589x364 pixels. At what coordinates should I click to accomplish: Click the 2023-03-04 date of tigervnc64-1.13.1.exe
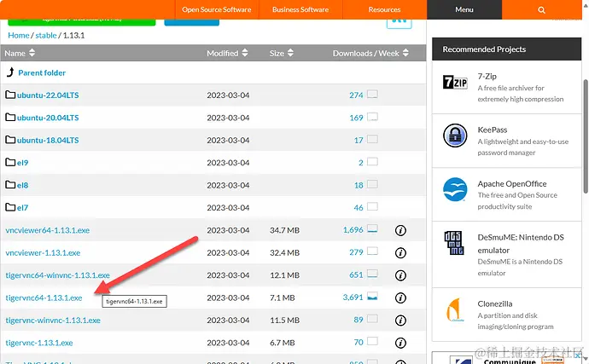228,298
